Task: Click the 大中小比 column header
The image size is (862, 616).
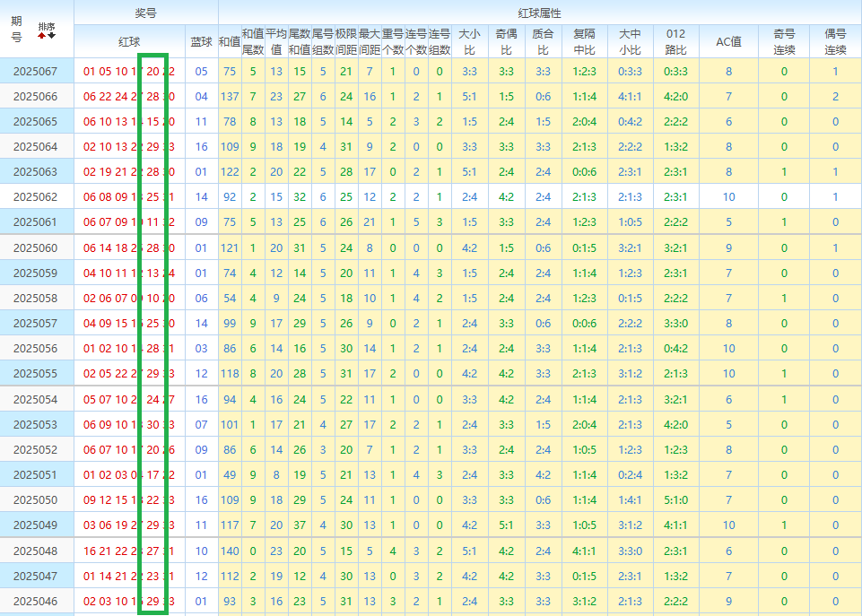Action: click(x=630, y=41)
